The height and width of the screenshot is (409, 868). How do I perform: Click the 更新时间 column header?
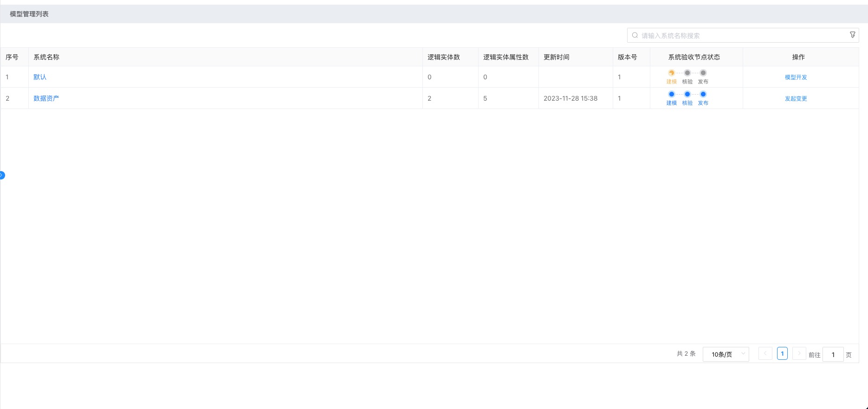[x=556, y=57]
